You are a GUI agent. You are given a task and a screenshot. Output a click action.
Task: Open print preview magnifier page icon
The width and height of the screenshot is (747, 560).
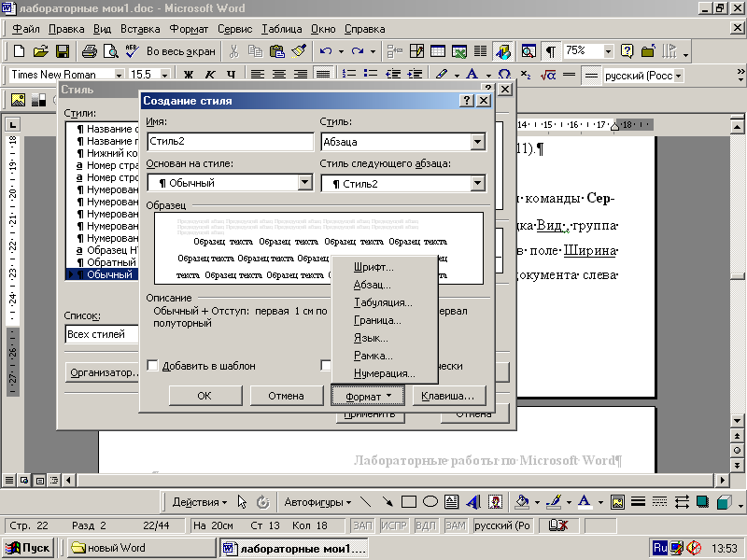coord(110,51)
